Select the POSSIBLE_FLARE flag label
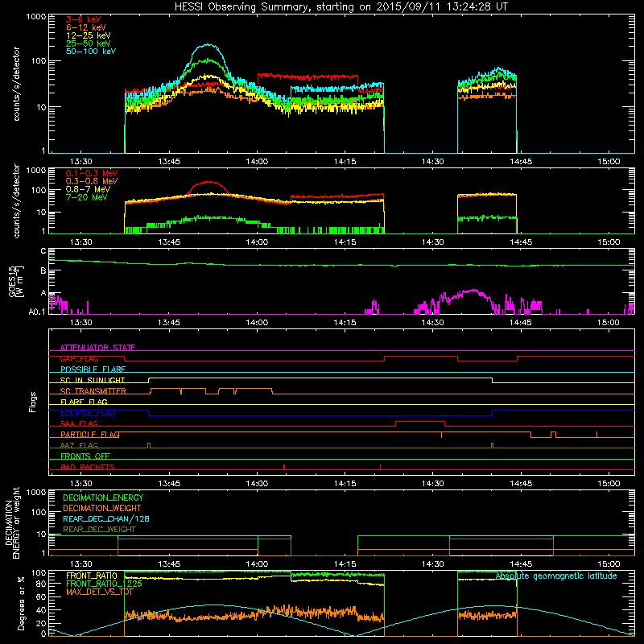644x644 pixels. click(x=93, y=369)
